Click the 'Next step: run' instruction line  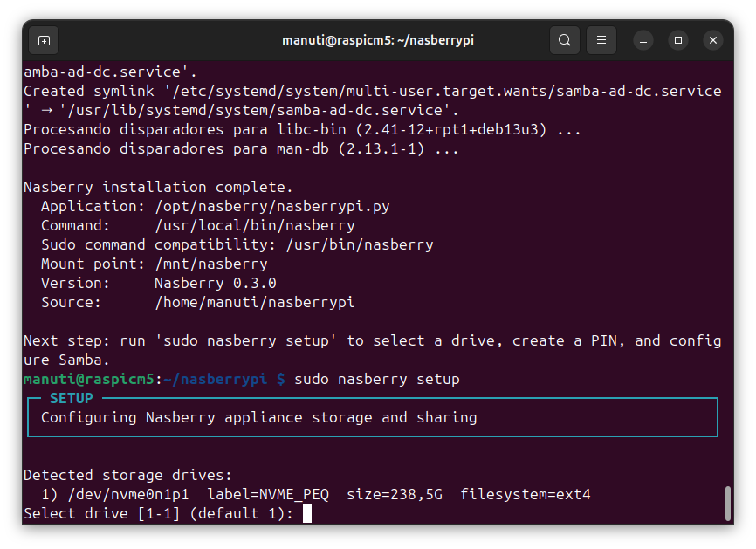point(372,350)
